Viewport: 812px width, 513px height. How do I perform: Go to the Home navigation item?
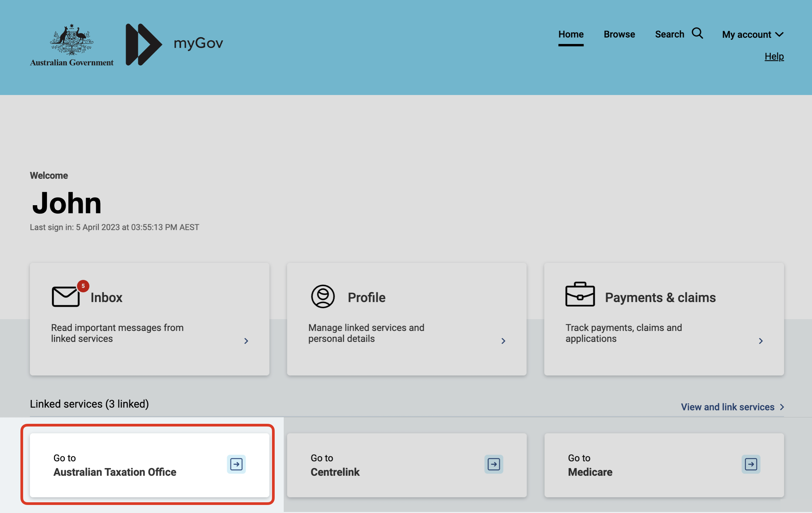pyautogui.click(x=570, y=35)
